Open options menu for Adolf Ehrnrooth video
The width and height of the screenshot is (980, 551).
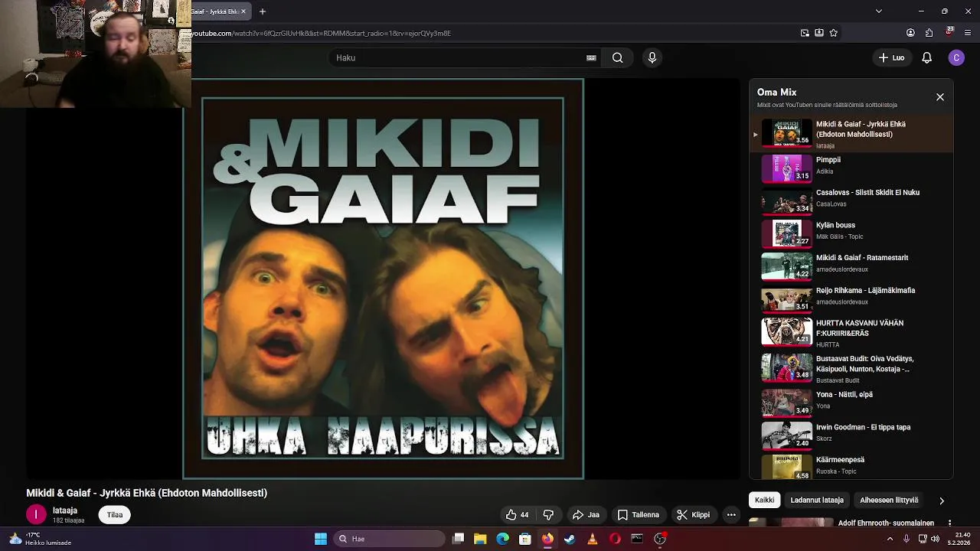pyautogui.click(x=949, y=523)
